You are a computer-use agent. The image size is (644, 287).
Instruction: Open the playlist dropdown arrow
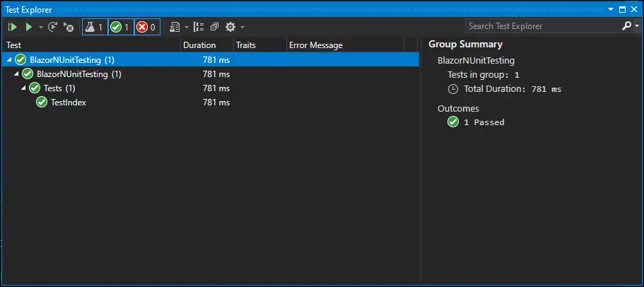click(186, 28)
